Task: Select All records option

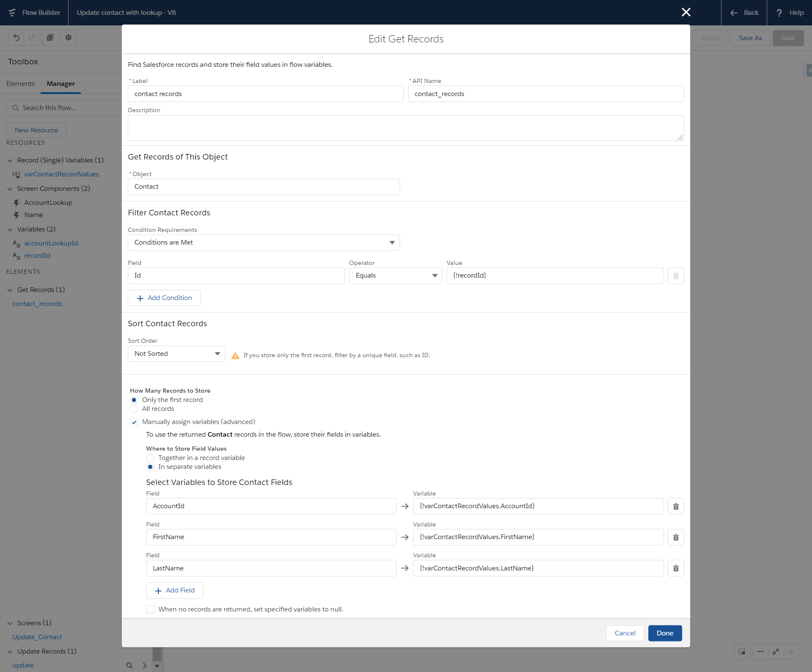Action: point(134,409)
